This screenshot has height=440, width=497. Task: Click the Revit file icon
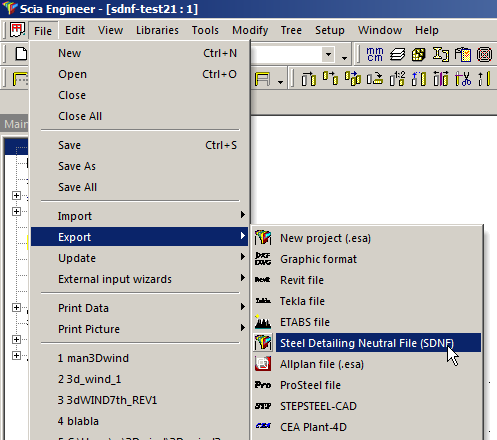point(263,280)
